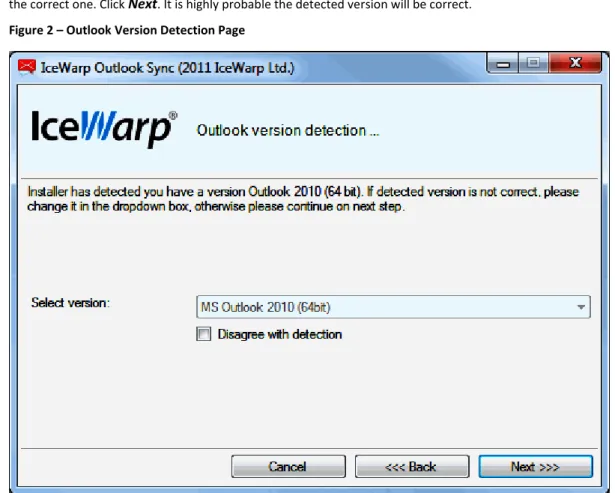Click the 'Figure 2 – Outlook Version Detection Page' caption
The width and height of the screenshot is (615, 493).
(127, 30)
